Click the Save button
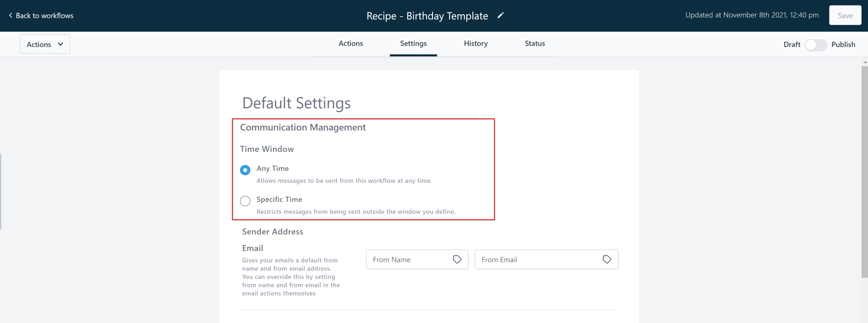Image resolution: width=868 pixels, height=323 pixels. click(x=845, y=16)
